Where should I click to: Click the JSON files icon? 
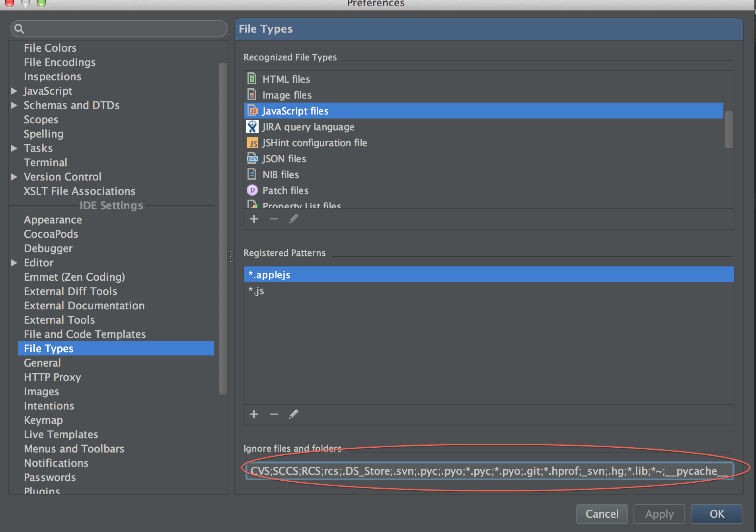coord(252,158)
